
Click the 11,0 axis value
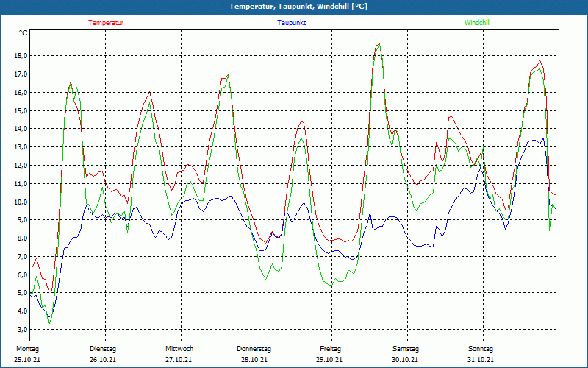click(x=21, y=183)
